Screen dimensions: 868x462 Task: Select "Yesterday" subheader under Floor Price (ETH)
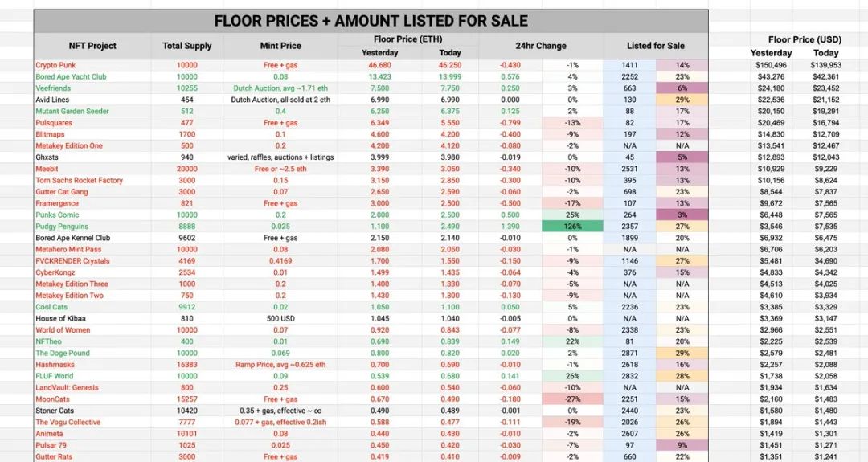[x=380, y=53]
